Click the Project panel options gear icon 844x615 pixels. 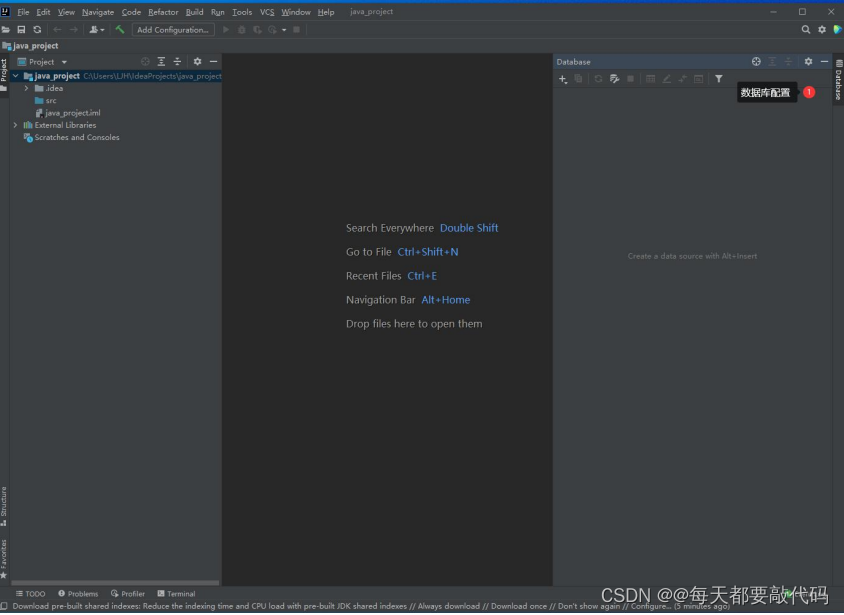click(196, 61)
